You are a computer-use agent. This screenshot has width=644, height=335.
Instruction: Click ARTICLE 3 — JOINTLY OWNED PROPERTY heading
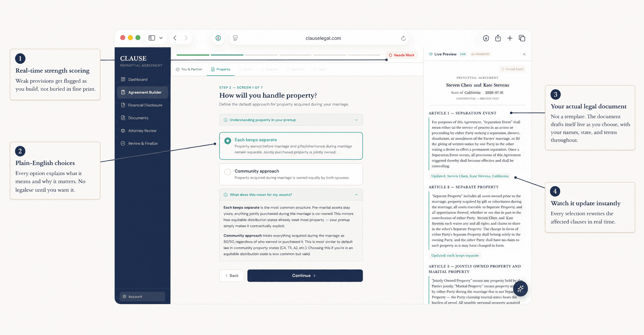click(474, 269)
